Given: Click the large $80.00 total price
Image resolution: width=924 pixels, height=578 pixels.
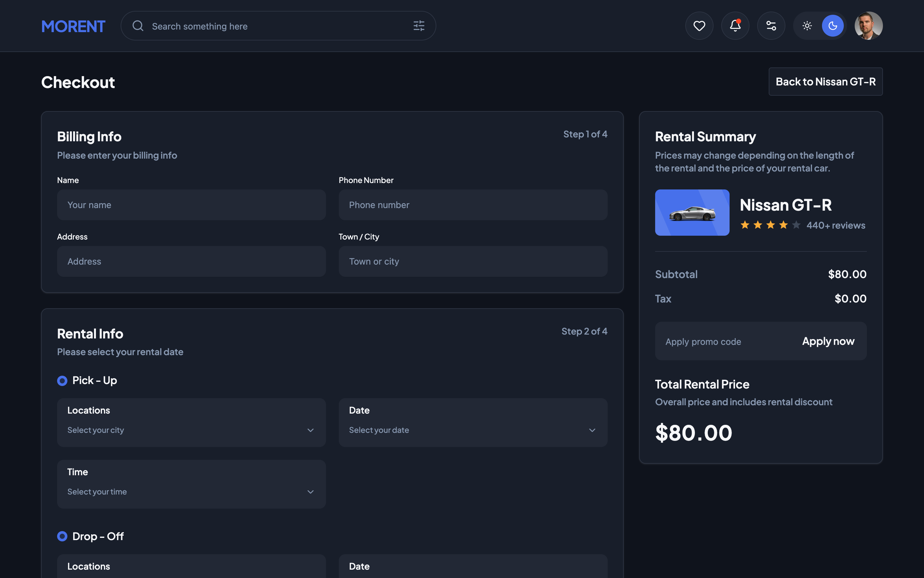Looking at the screenshot, I should point(693,433).
